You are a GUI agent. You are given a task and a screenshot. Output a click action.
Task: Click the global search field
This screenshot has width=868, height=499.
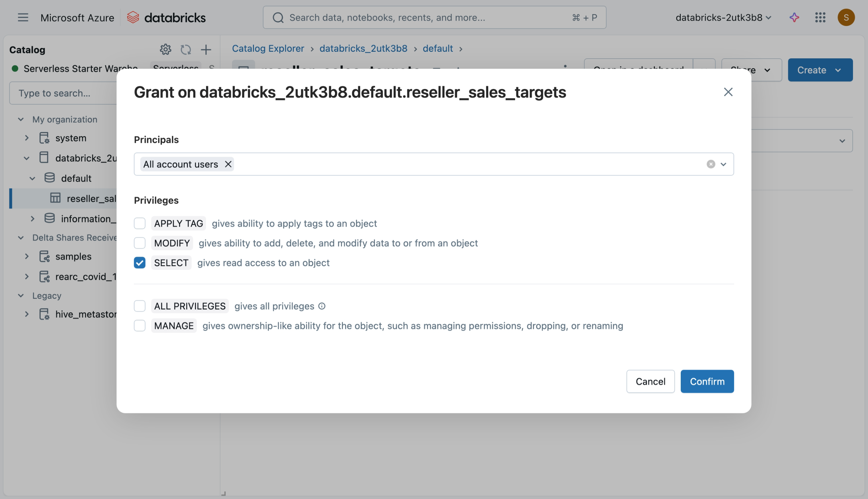click(x=434, y=18)
